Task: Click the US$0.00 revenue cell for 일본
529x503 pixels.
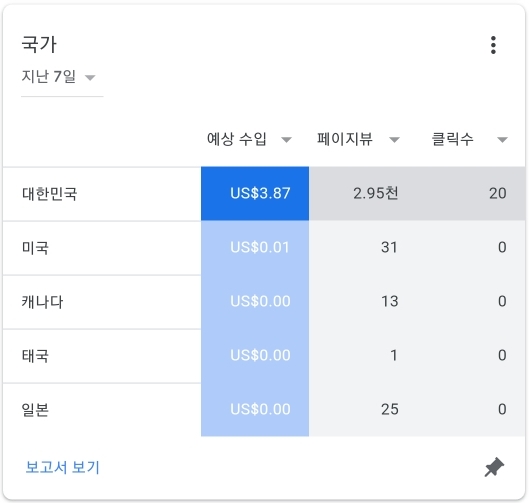Action: (x=255, y=410)
